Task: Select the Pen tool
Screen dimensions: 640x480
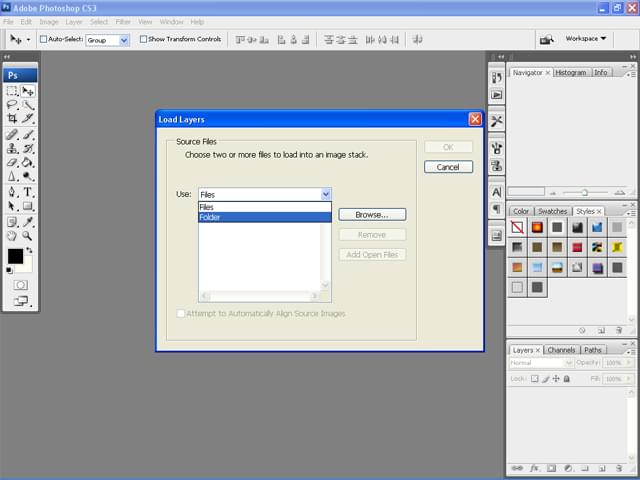Action: point(12,192)
